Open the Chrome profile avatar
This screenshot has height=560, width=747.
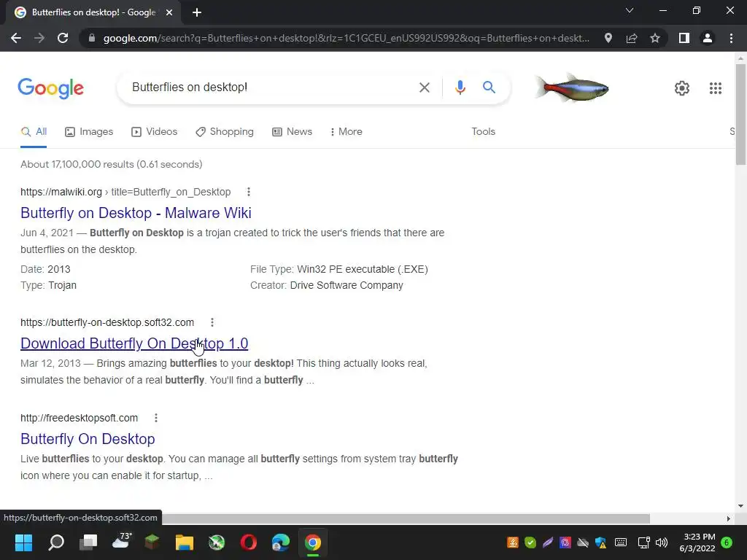tap(708, 38)
